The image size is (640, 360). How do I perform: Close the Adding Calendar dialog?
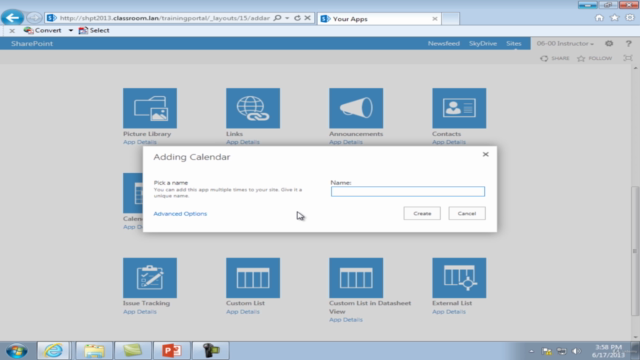click(x=485, y=154)
